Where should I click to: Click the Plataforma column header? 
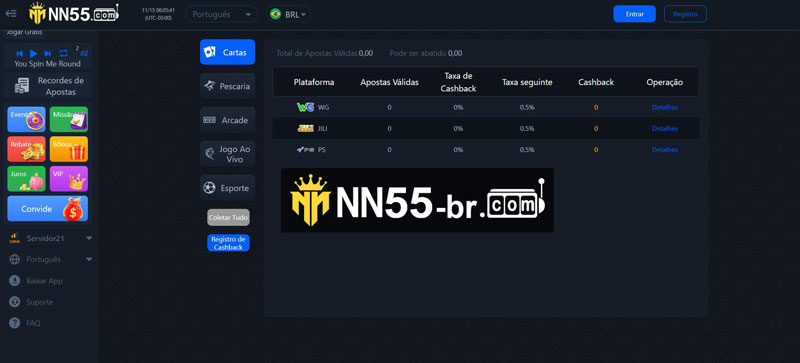[314, 82]
